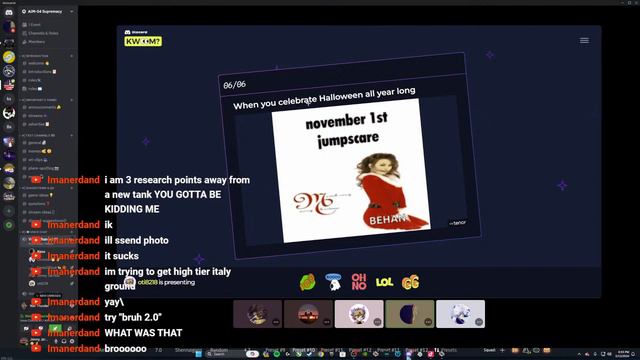Select fourth participant tile with moon avatar
Image resolution: width=640 pixels, height=360 pixels.
(409, 314)
